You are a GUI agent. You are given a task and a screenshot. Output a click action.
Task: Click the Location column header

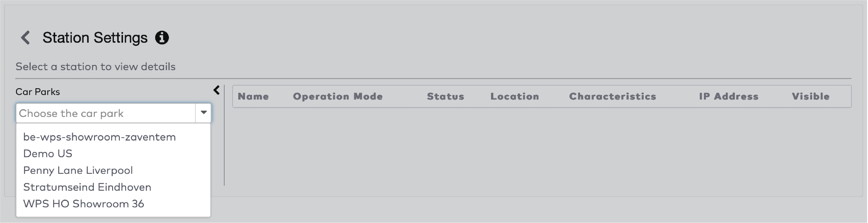coord(514,96)
